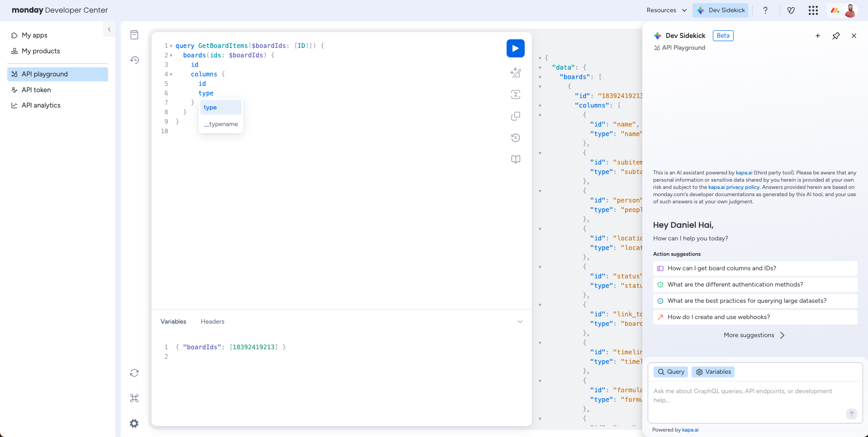Select API playground in sidebar

pyautogui.click(x=58, y=74)
